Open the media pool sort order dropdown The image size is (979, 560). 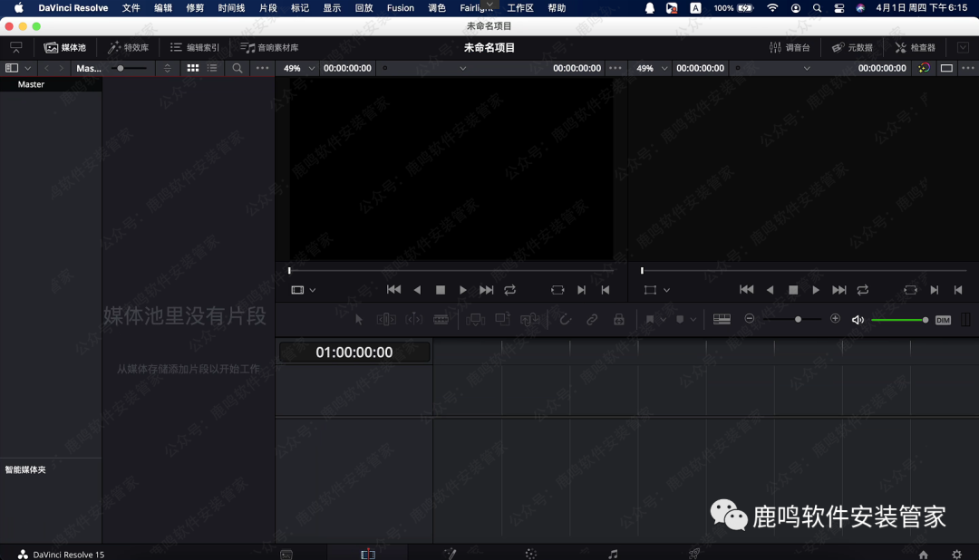click(167, 68)
